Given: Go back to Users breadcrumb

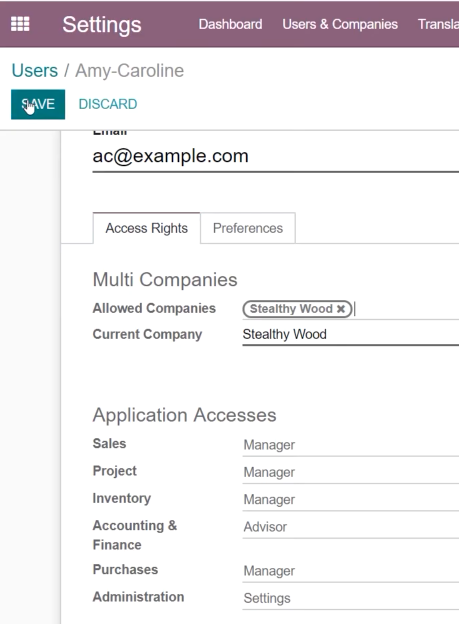Looking at the screenshot, I should click(35, 70).
